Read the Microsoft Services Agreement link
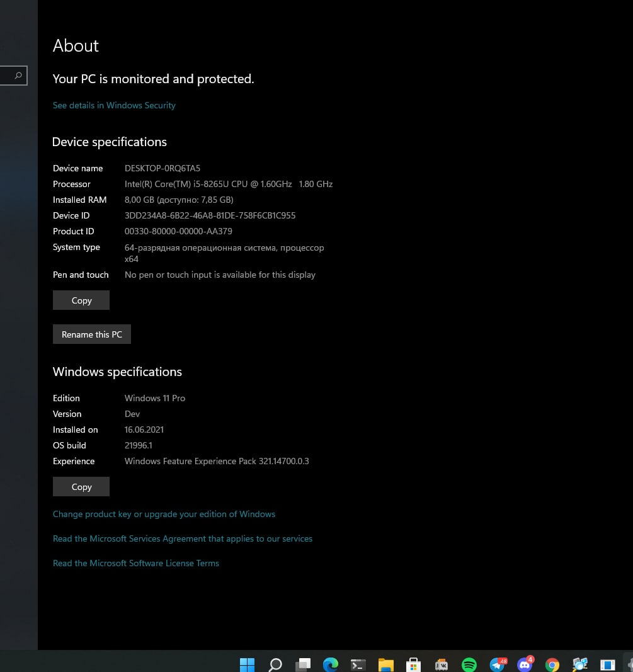The image size is (633, 672). pyautogui.click(x=183, y=538)
